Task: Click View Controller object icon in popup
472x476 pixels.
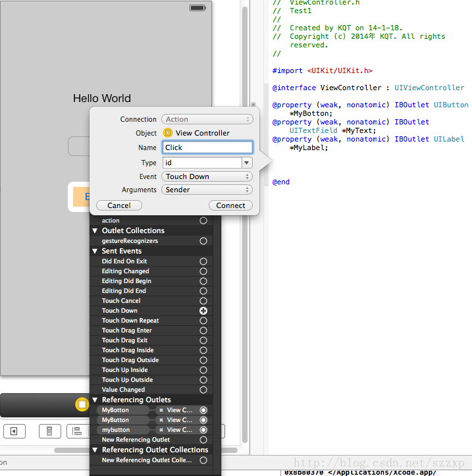Action: pos(168,133)
